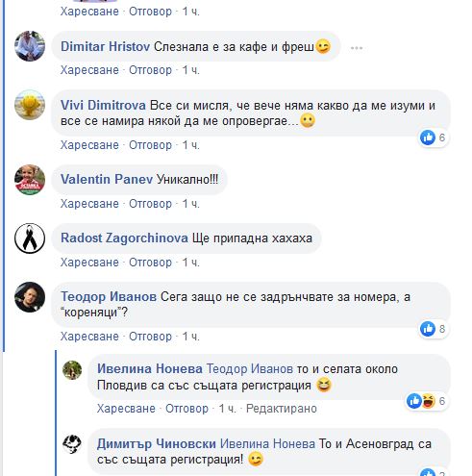This screenshot has height=476, width=472.
Task: Open Ивелина Нонева's small avatar
Action: pyautogui.click(x=72, y=370)
